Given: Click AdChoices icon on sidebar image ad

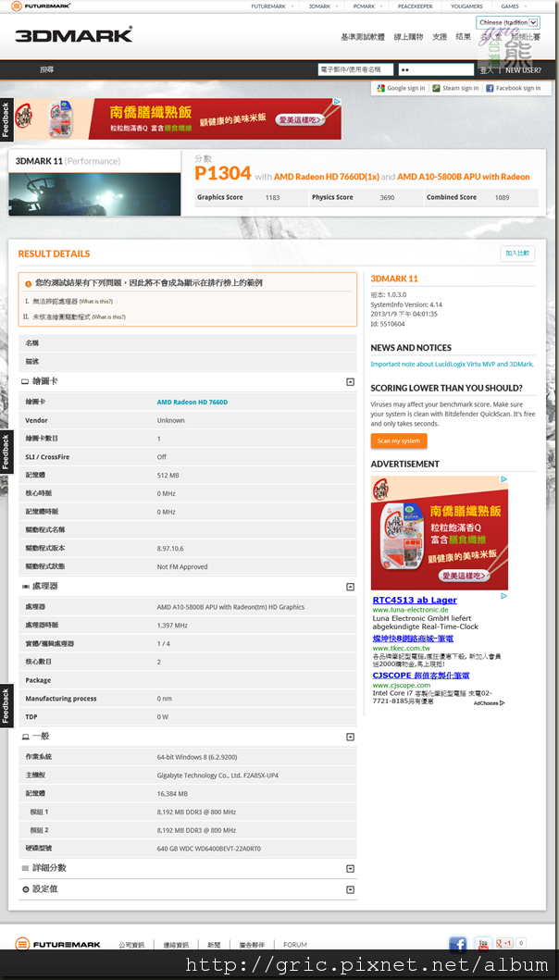Looking at the screenshot, I should click(503, 480).
